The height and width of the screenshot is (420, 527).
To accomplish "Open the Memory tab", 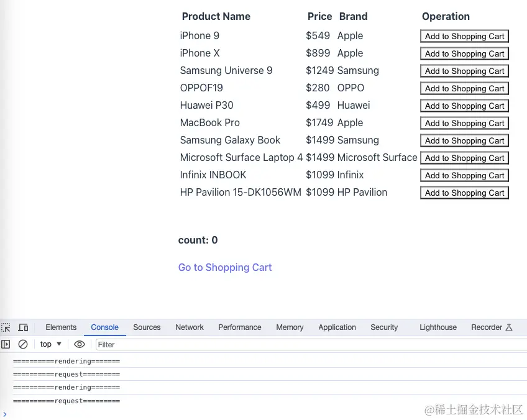I will point(290,327).
